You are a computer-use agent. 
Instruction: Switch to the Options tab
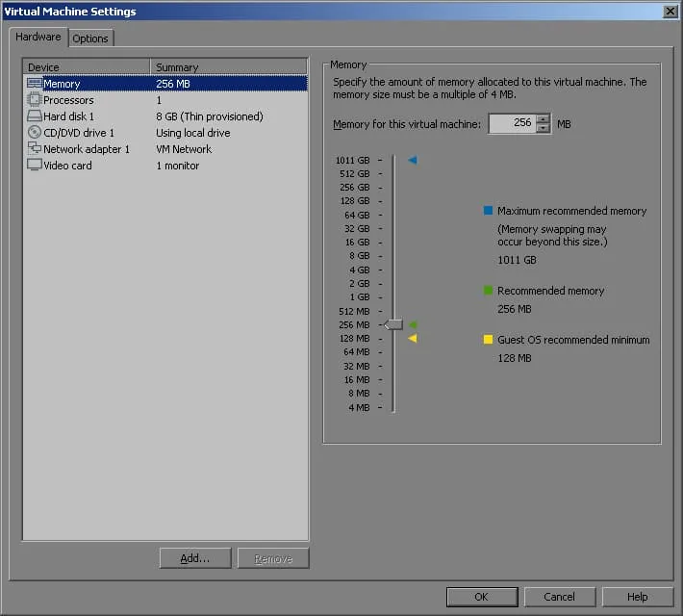[x=90, y=38]
